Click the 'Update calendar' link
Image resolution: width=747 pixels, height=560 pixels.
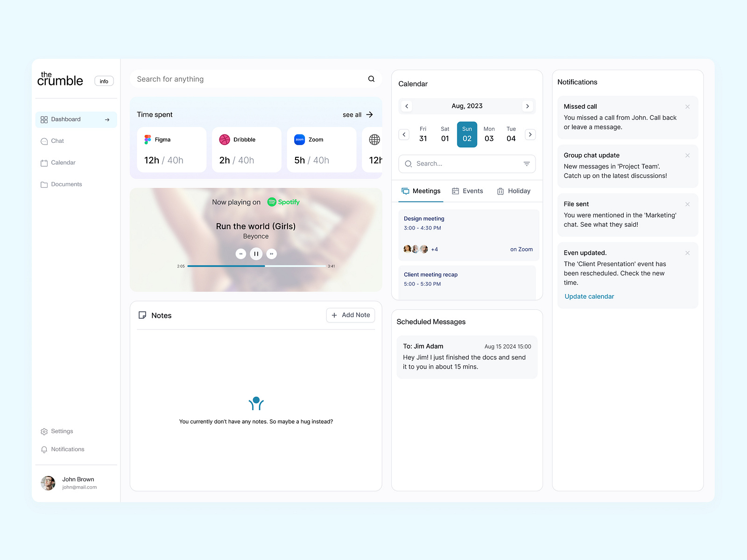tap(589, 296)
